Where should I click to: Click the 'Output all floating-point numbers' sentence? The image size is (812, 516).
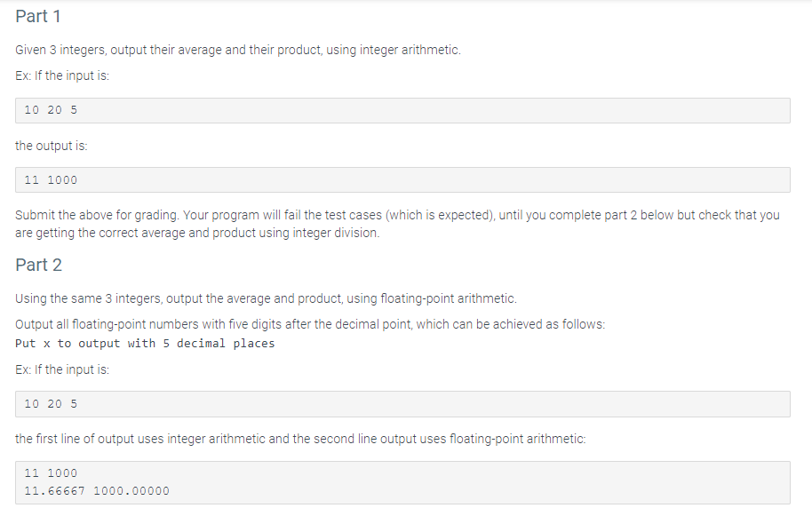pyautogui.click(x=310, y=324)
